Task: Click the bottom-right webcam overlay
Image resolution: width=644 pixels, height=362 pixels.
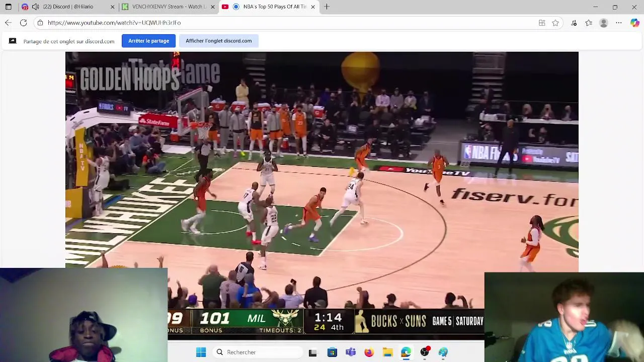Action: pyautogui.click(x=564, y=317)
